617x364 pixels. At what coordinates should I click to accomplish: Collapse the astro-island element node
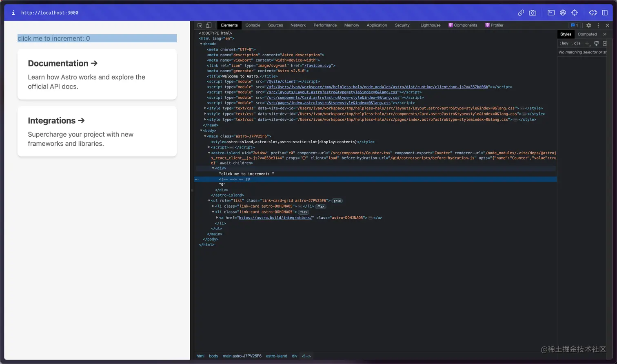[x=209, y=153]
